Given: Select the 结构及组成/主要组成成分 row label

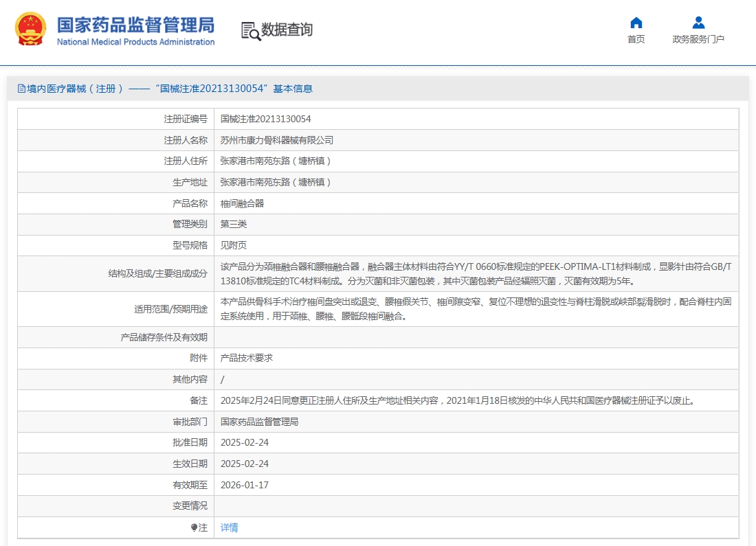Looking at the screenshot, I should point(157,274).
